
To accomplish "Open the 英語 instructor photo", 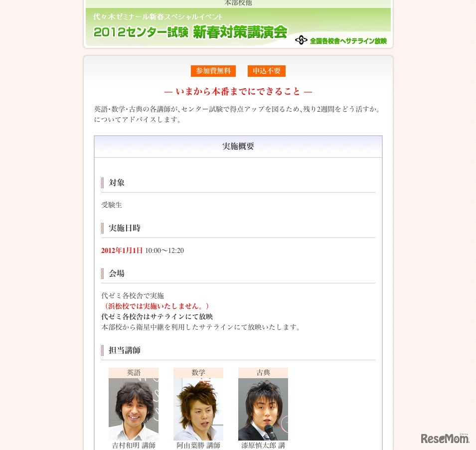I will click(x=134, y=409).
